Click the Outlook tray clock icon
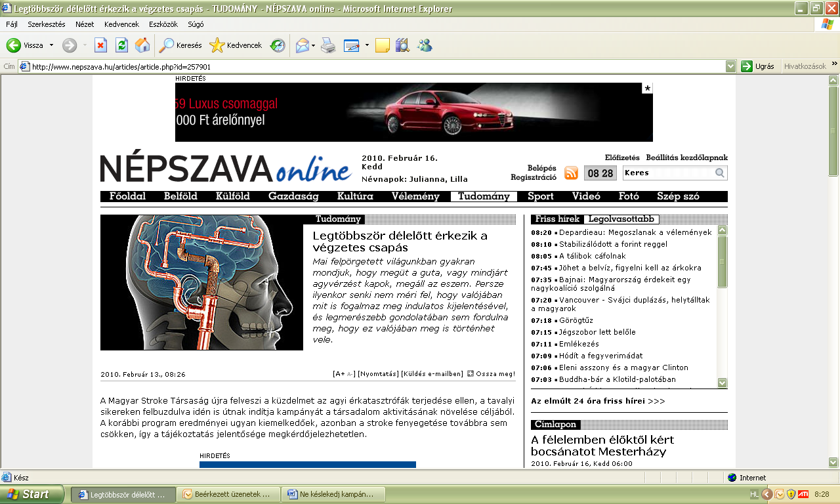Image resolution: width=840 pixels, height=504 pixels. coord(779,494)
